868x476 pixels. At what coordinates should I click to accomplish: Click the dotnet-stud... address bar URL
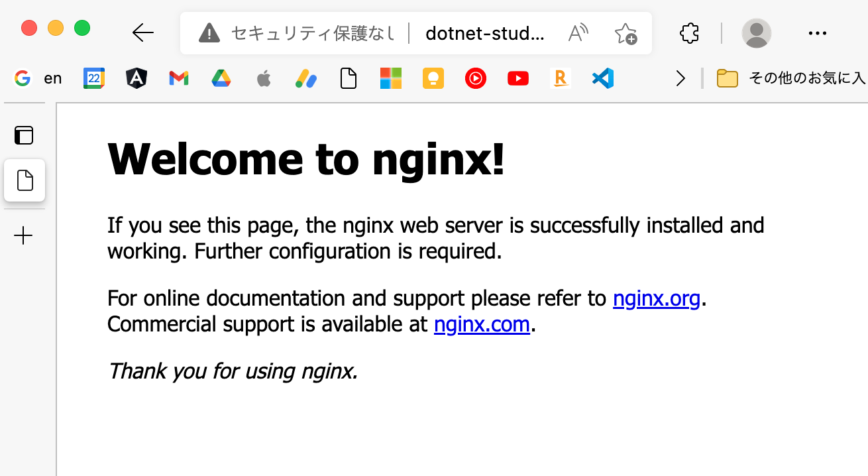click(x=485, y=32)
